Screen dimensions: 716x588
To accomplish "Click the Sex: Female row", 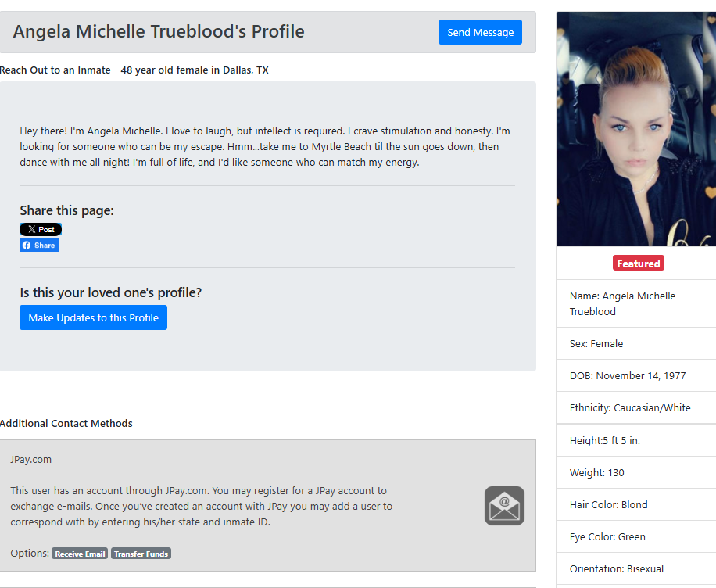I will tap(636, 343).
